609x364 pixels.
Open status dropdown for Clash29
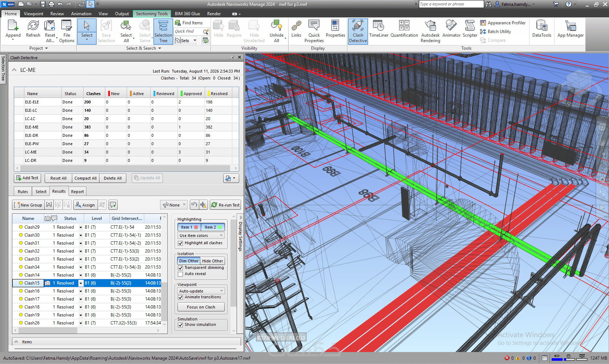pyautogui.click(x=81, y=227)
